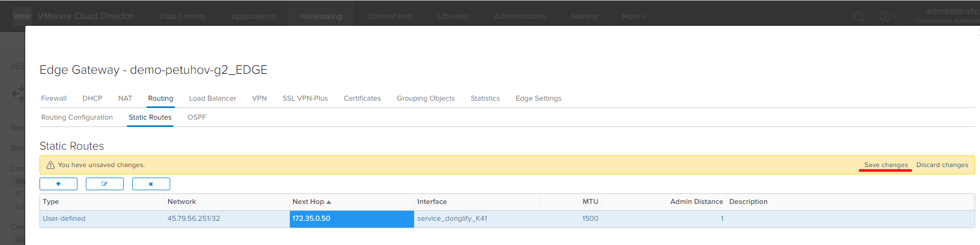
Task: Switch to the DHCP tab
Action: pyautogui.click(x=92, y=99)
